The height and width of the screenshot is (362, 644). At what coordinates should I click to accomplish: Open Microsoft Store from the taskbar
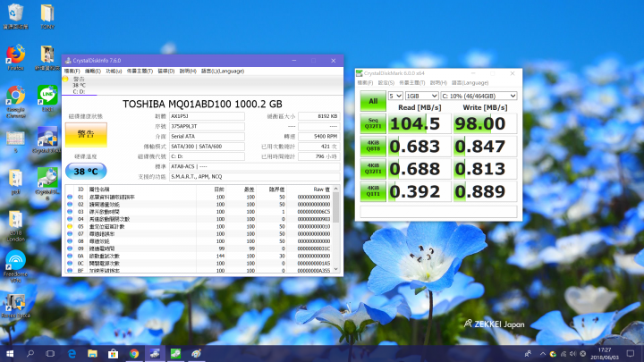point(114,353)
